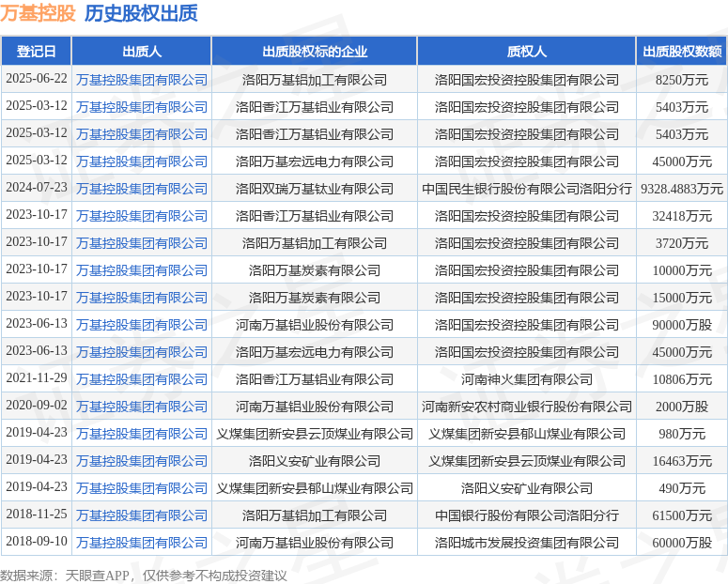Click the 万基控股 title text
Image resolution: width=728 pixels, height=584 pixels.
(x=39, y=13)
